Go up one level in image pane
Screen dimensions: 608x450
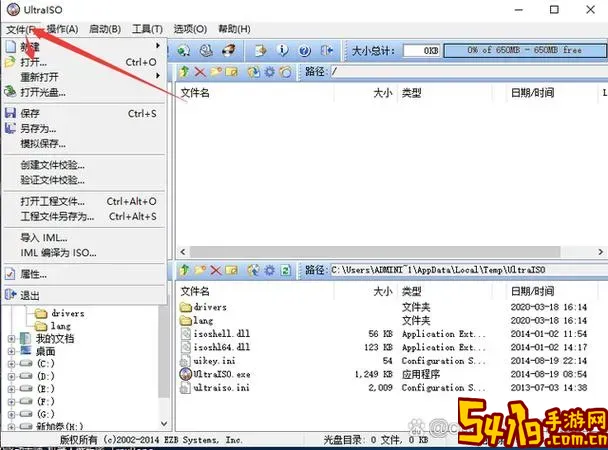184,72
